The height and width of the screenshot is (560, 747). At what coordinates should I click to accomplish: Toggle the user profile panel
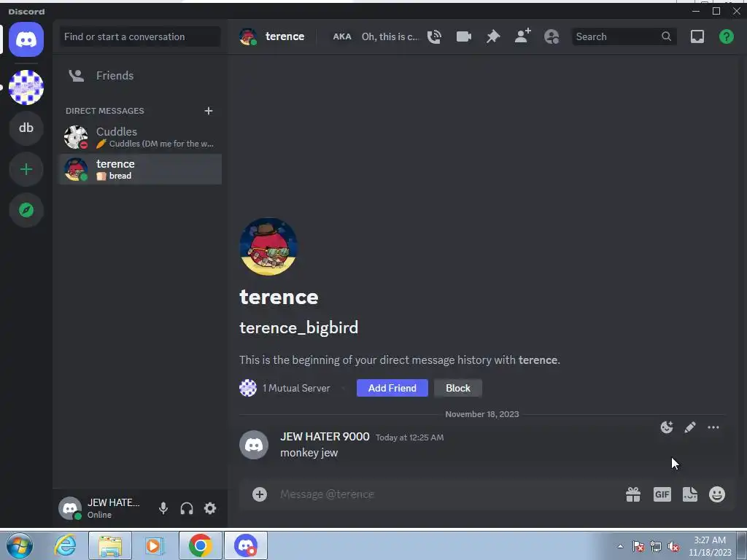(x=551, y=36)
